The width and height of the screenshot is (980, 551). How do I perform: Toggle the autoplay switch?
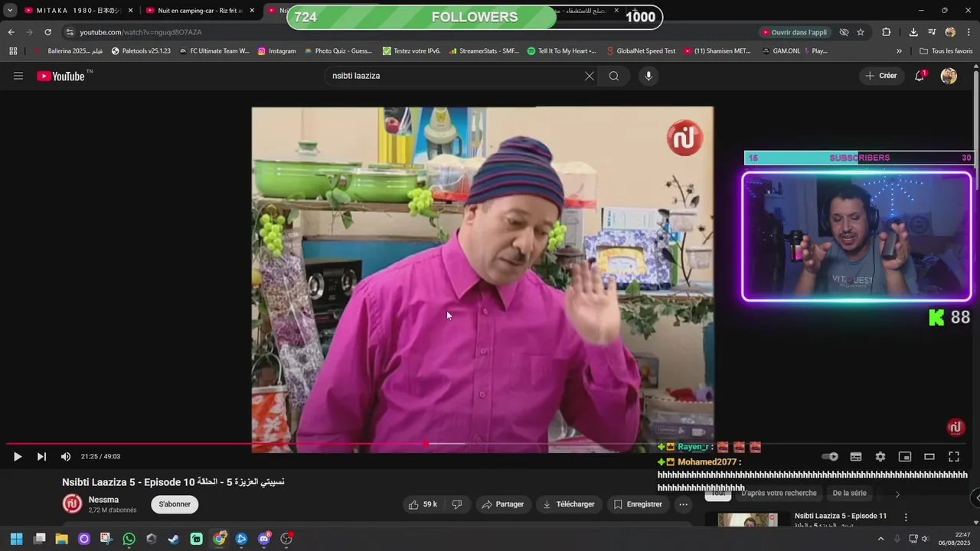point(830,457)
